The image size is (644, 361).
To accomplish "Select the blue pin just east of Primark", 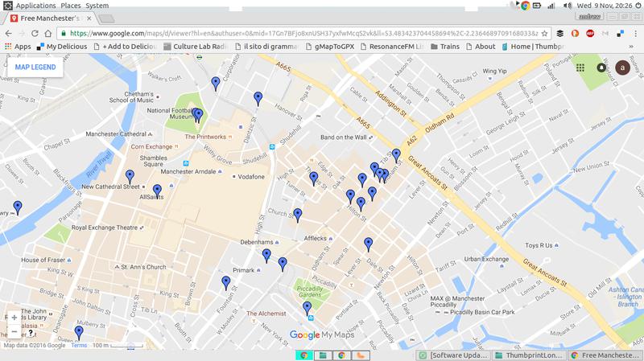I will [x=283, y=265].
